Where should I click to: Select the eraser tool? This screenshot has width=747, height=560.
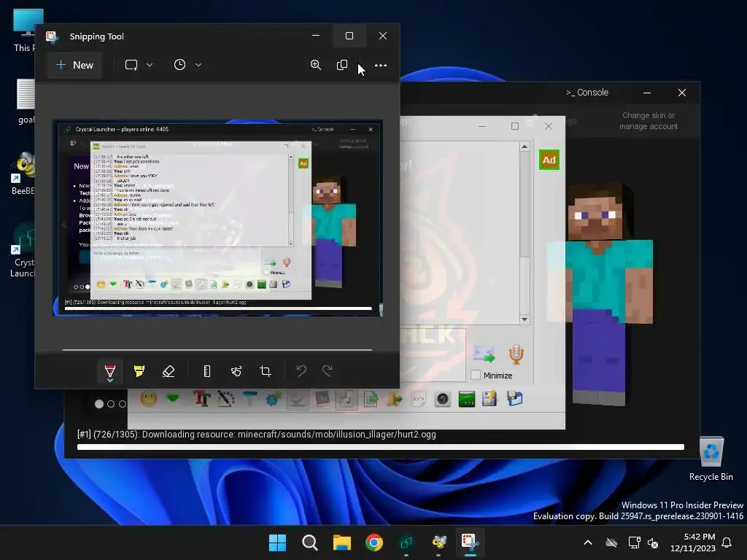tap(169, 371)
